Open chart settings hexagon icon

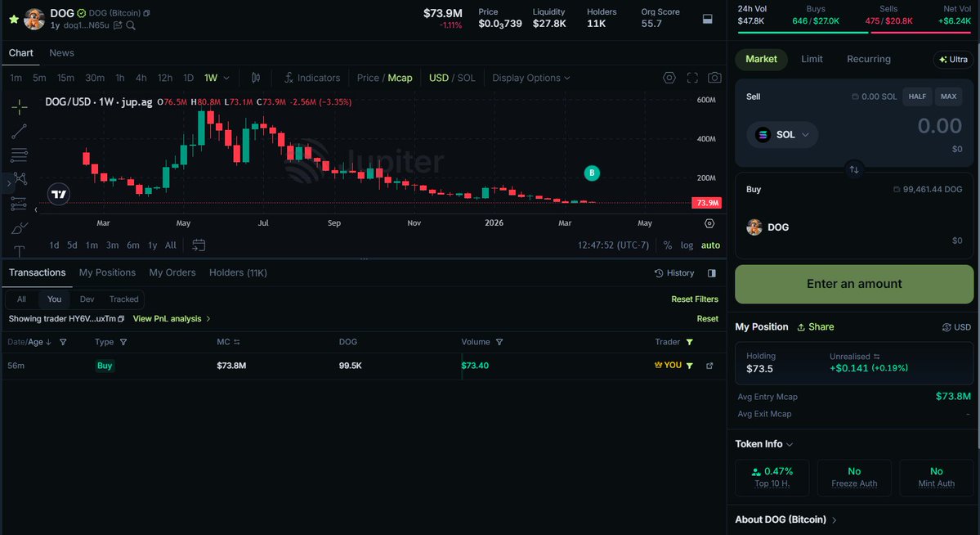(669, 78)
